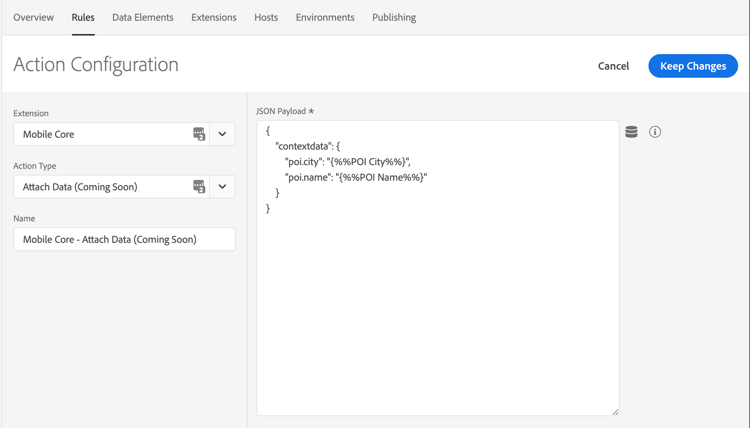Click the JSON Payload resize handle
Image resolution: width=750 pixels, height=428 pixels.
pyautogui.click(x=615, y=412)
